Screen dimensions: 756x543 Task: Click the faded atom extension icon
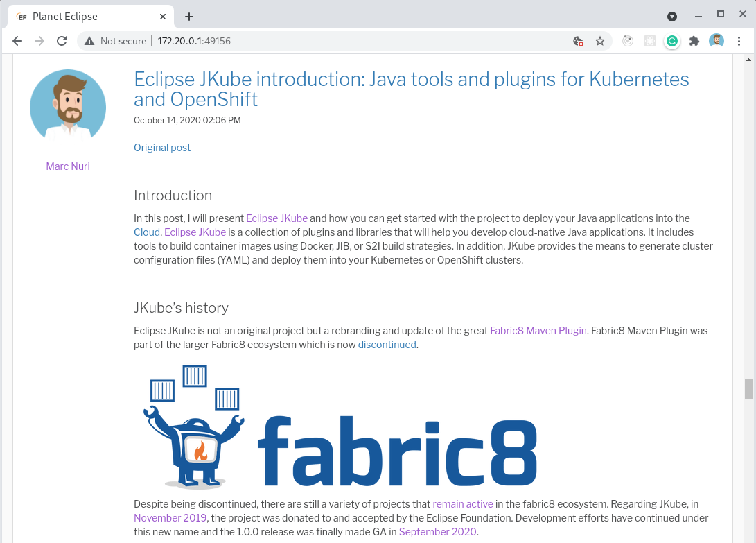[x=650, y=41]
